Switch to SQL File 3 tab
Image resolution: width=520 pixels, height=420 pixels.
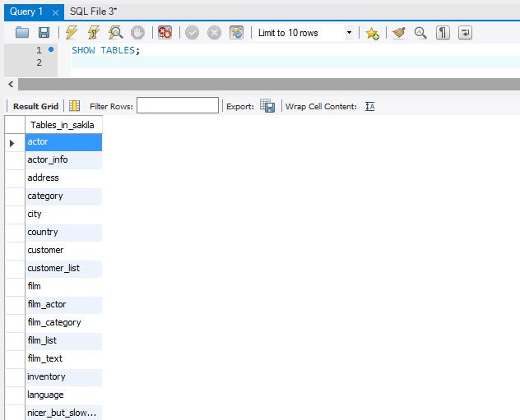[93, 12]
